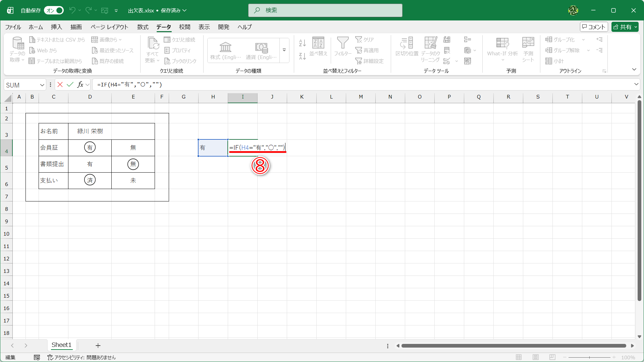
Task: Click the Enter checkmark in formula bar
Action: 70,84
